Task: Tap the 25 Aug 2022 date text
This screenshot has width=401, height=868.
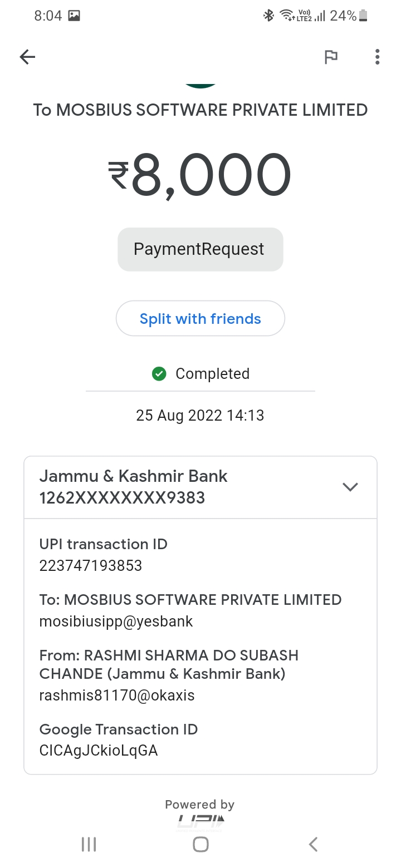Action: (x=200, y=416)
